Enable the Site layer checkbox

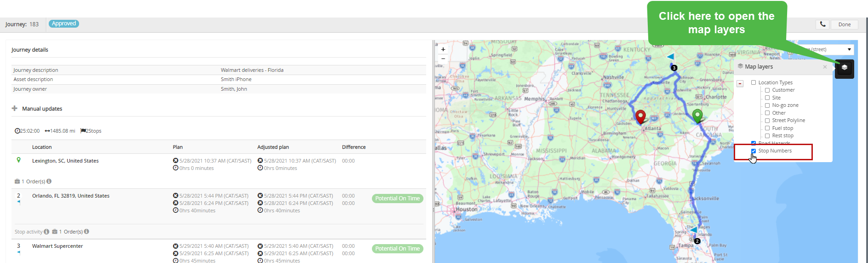coord(767,98)
